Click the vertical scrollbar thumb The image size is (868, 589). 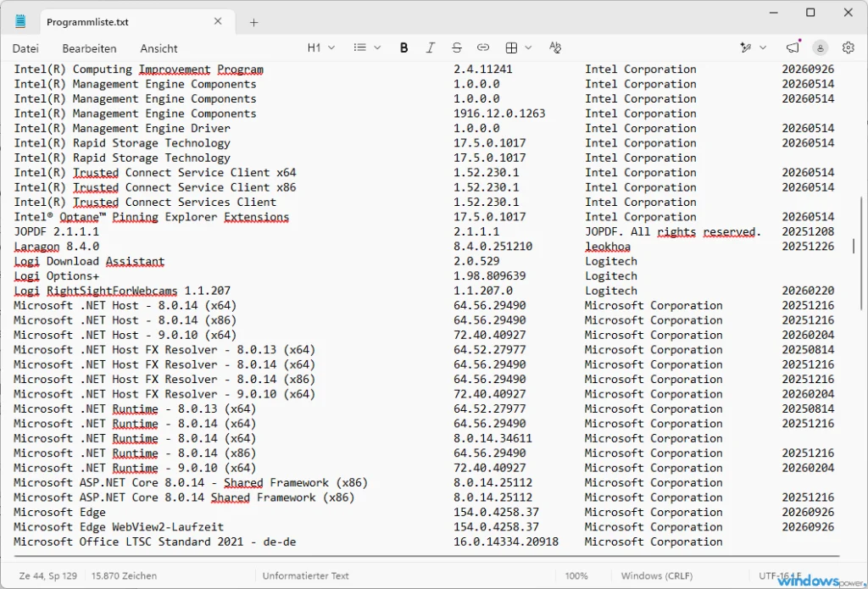point(861,253)
